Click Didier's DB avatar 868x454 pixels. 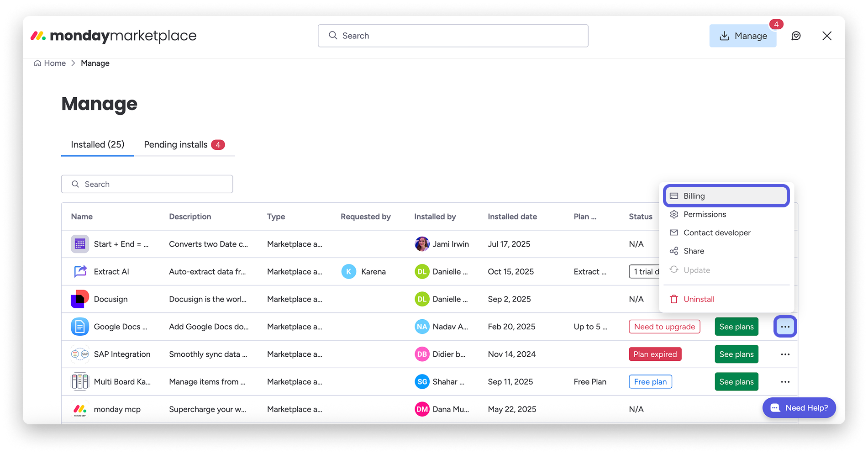pyautogui.click(x=422, y=354)
